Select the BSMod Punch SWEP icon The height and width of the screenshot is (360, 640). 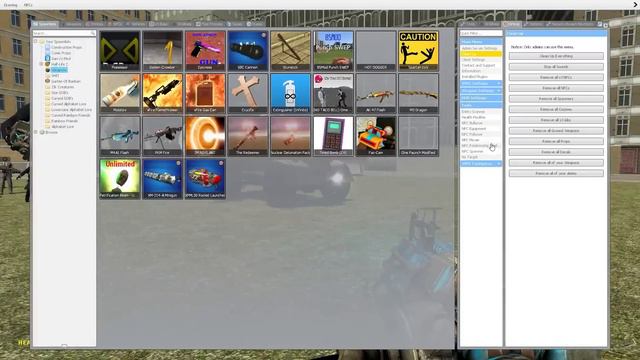(333, 51)
